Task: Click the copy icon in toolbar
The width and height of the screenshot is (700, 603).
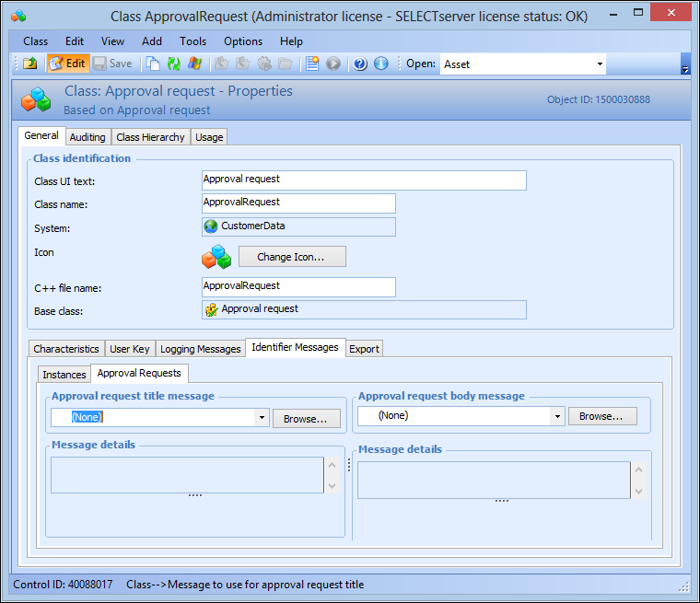Action: [153, 64]
